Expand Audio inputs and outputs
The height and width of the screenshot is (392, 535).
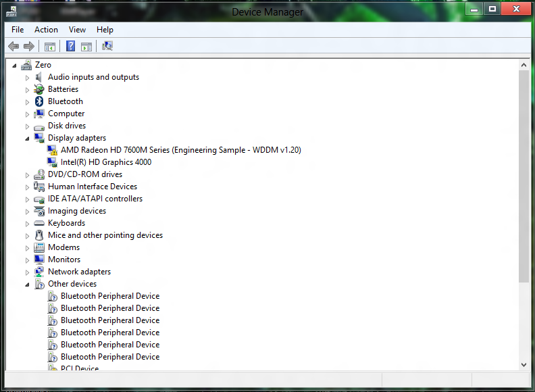[x=27, y=78]
